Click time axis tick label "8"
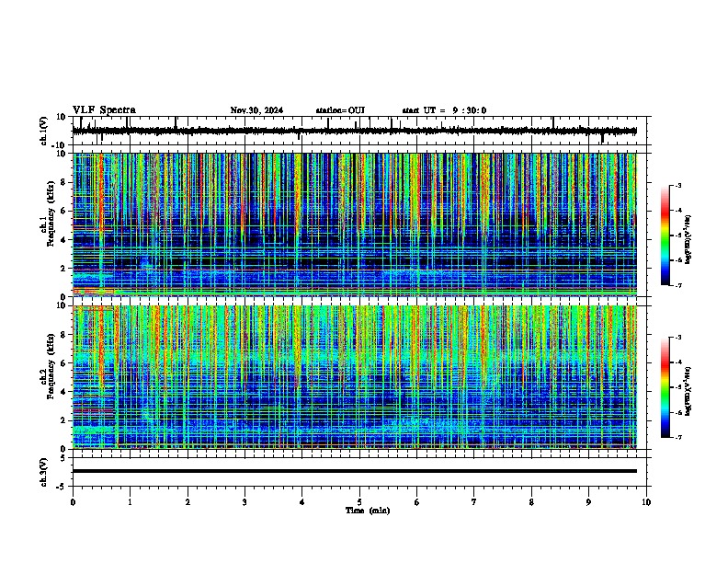The width and height of the screenshot is (728, 563). (x=531, y=502)
